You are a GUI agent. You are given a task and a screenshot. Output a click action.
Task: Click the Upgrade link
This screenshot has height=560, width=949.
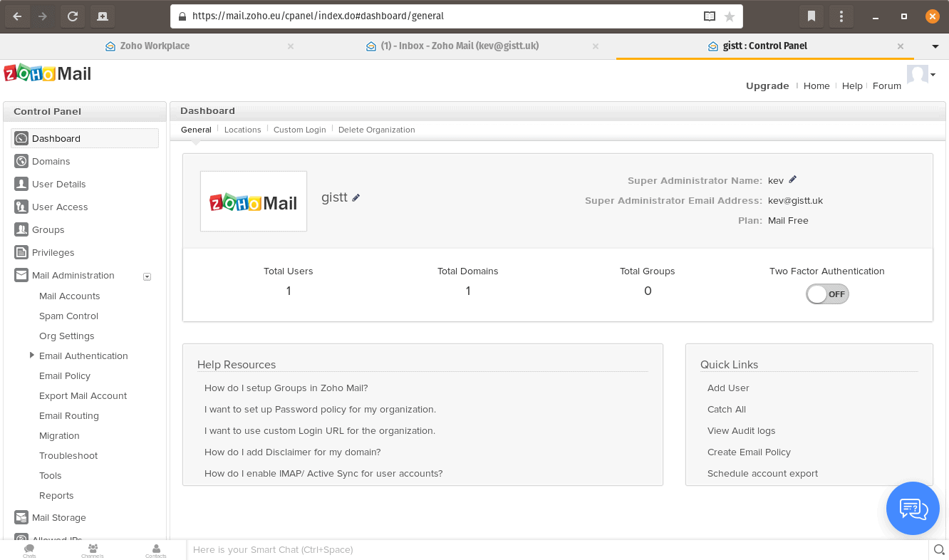[x=767, y=85]
